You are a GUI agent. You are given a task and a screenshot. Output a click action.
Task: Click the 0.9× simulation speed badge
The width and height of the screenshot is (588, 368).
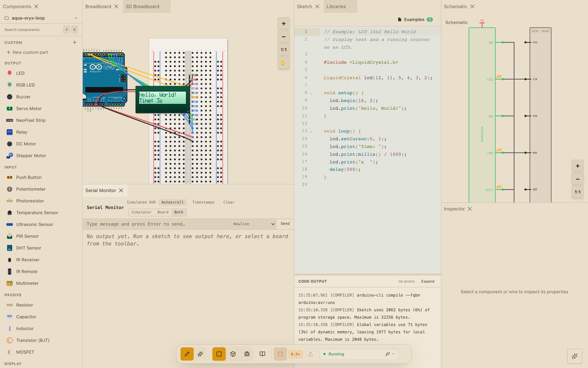coord(295,354)
